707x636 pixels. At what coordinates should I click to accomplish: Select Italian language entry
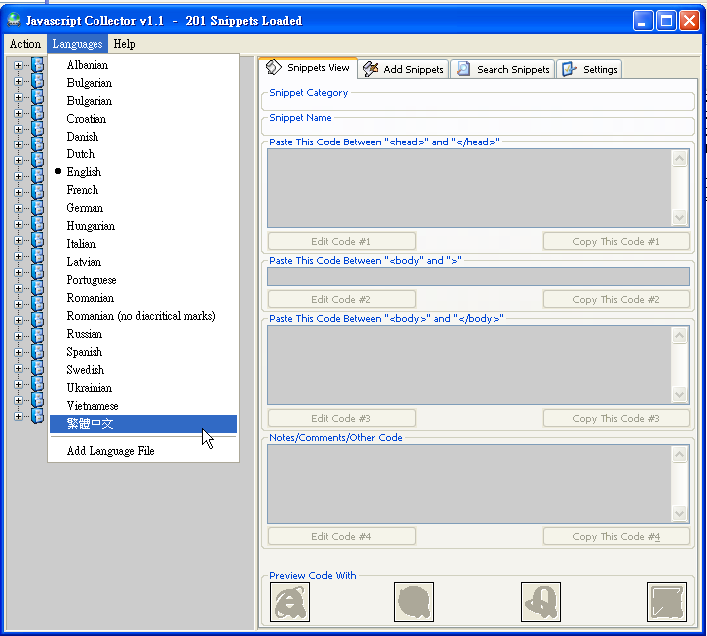[143, 244]
